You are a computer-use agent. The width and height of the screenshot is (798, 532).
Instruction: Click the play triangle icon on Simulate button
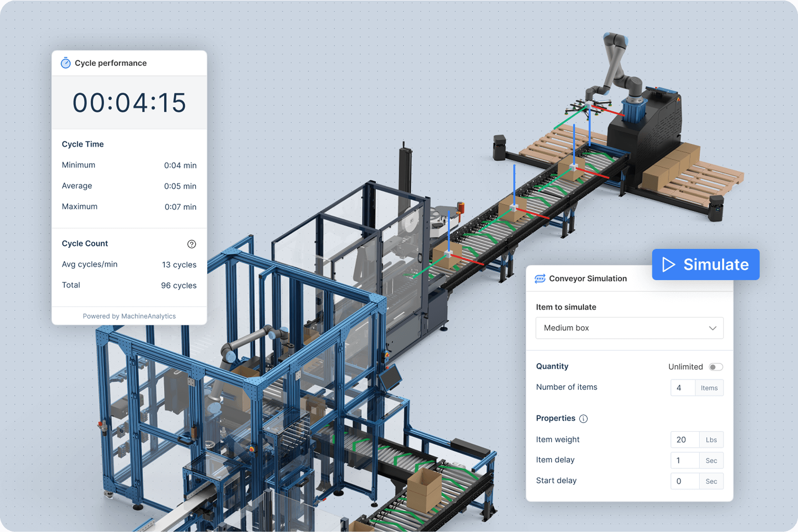669,264
